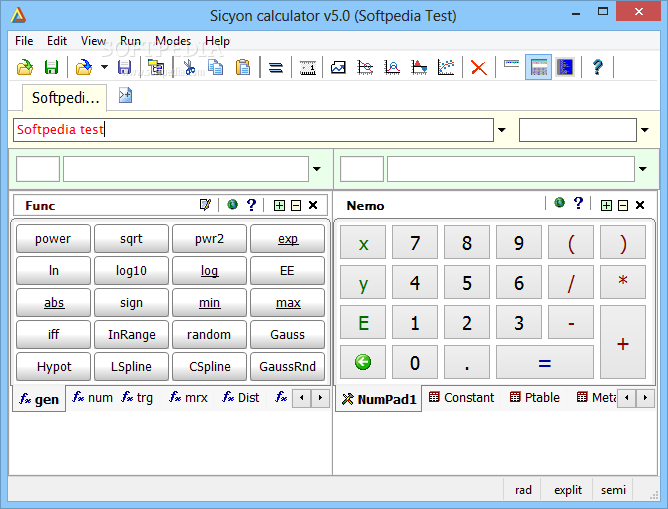Open the View menu
This screenshot has width=668, height=509.
(93, 41)
